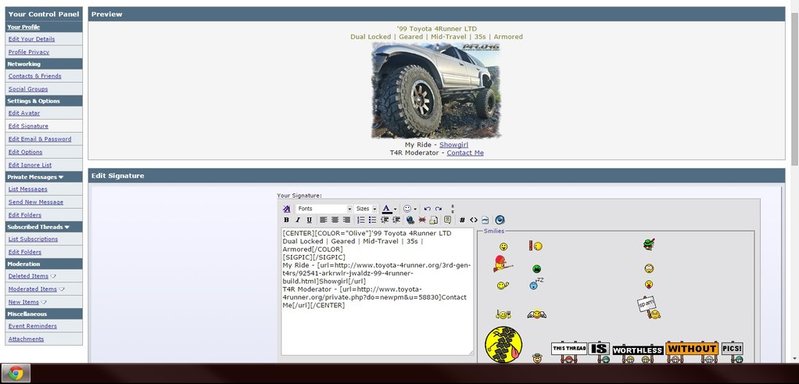The width and height of the screenshot is (799, 384).
Task: Go to Edit Email & Password
Action: [40, 139]
